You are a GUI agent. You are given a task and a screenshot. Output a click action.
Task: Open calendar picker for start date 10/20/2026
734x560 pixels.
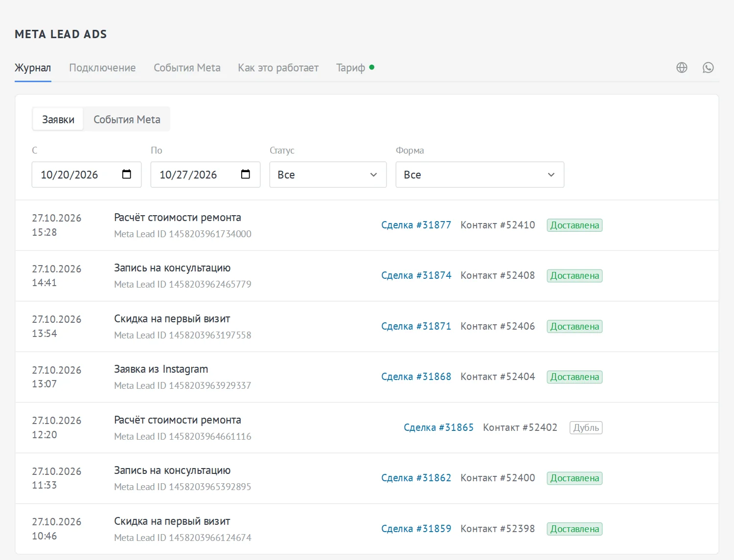click(127, 174)
